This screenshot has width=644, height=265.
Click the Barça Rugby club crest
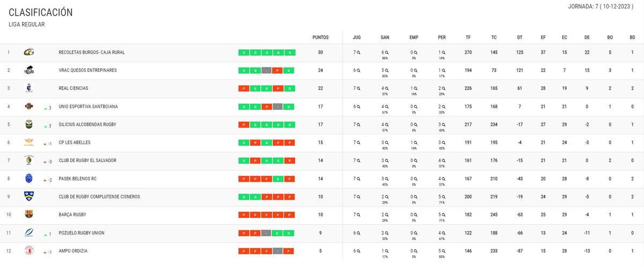coord(29,215)
